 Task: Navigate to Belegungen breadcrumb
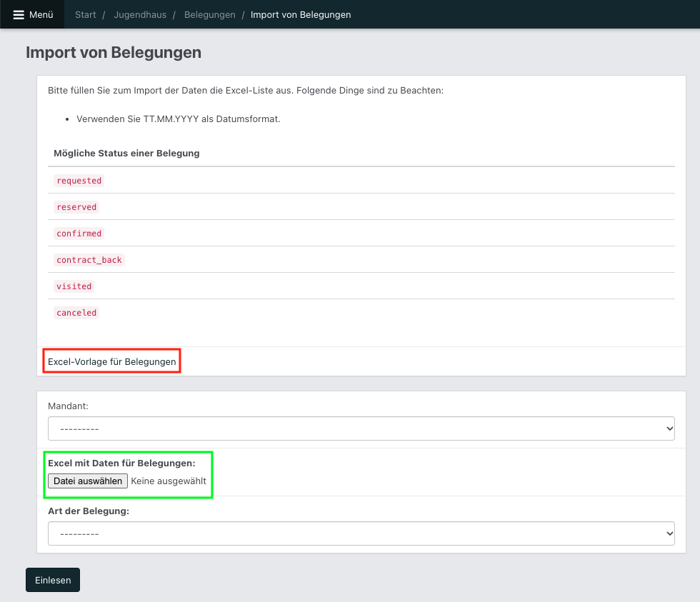209,15
